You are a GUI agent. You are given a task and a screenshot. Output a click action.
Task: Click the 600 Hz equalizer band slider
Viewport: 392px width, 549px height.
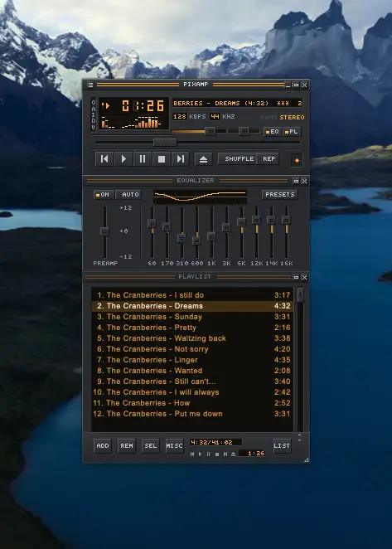[x=196, y=240]
